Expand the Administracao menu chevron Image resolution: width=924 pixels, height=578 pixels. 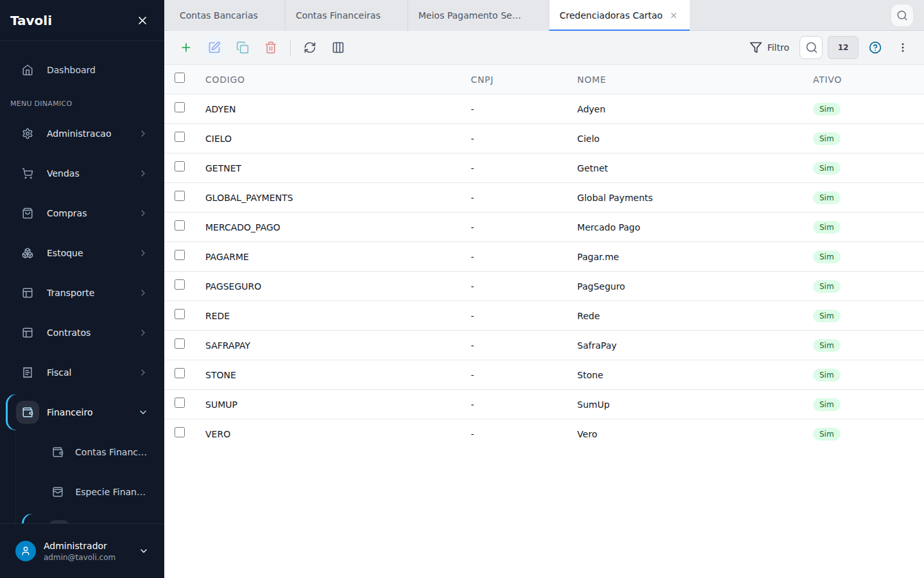click(x=143, y=134)
